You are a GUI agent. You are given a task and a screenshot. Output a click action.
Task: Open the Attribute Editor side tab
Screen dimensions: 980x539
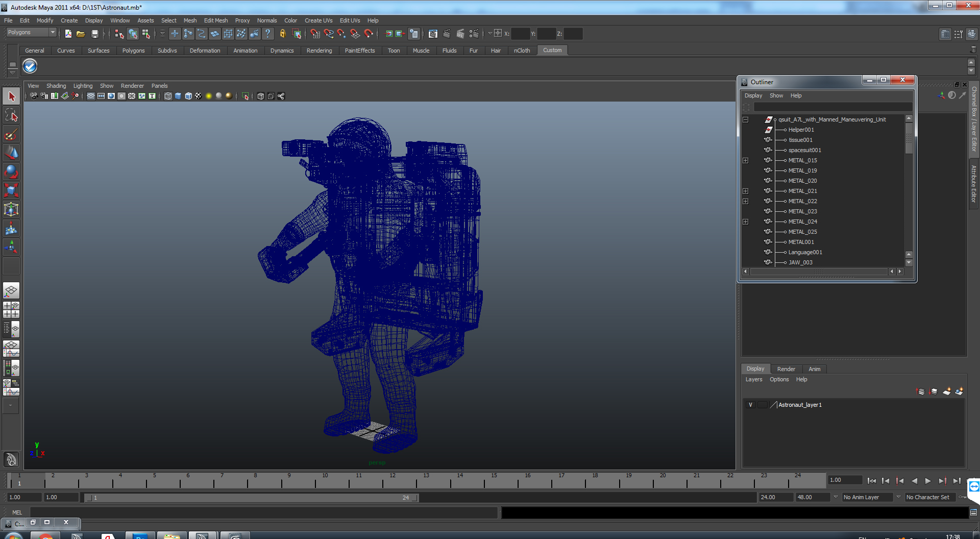coord(974,184)
